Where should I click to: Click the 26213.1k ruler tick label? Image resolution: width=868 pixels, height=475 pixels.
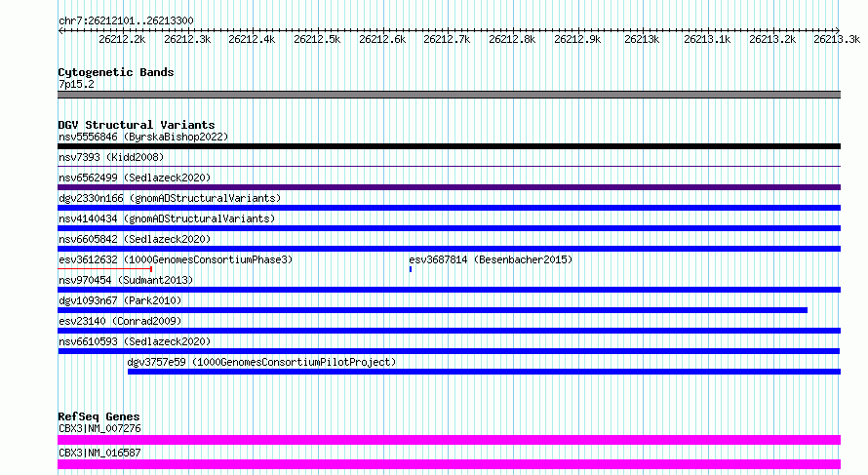[707, 39]
